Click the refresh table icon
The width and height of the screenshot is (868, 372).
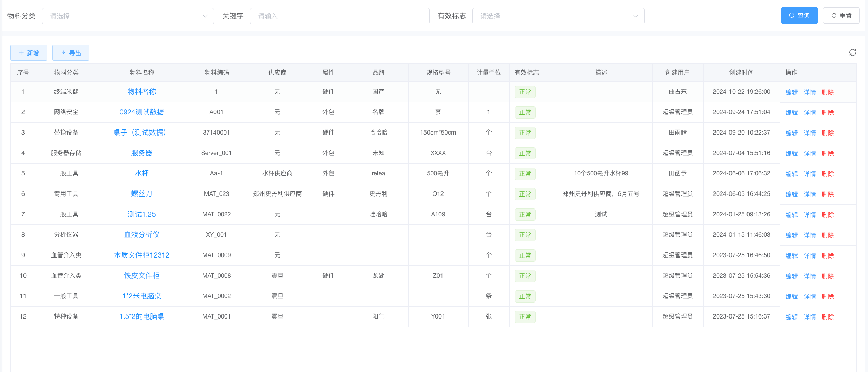click(x=852, y=52)
